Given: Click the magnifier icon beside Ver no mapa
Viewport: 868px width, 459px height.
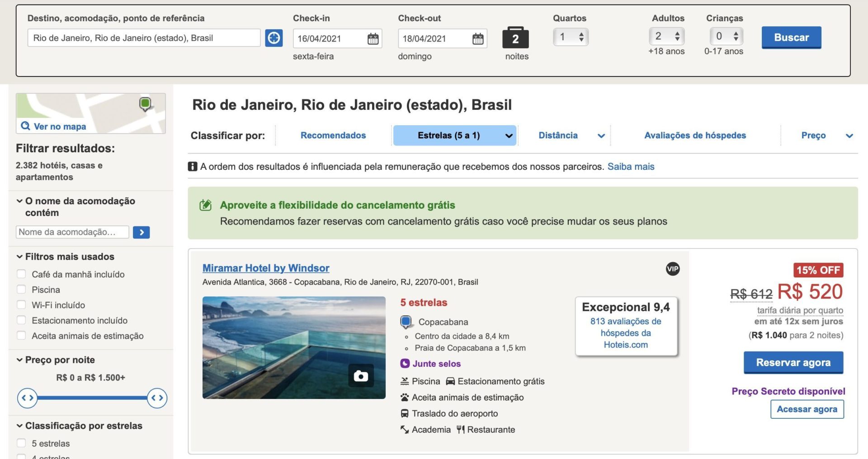Looking at the screenshot, I should point(25,126).
